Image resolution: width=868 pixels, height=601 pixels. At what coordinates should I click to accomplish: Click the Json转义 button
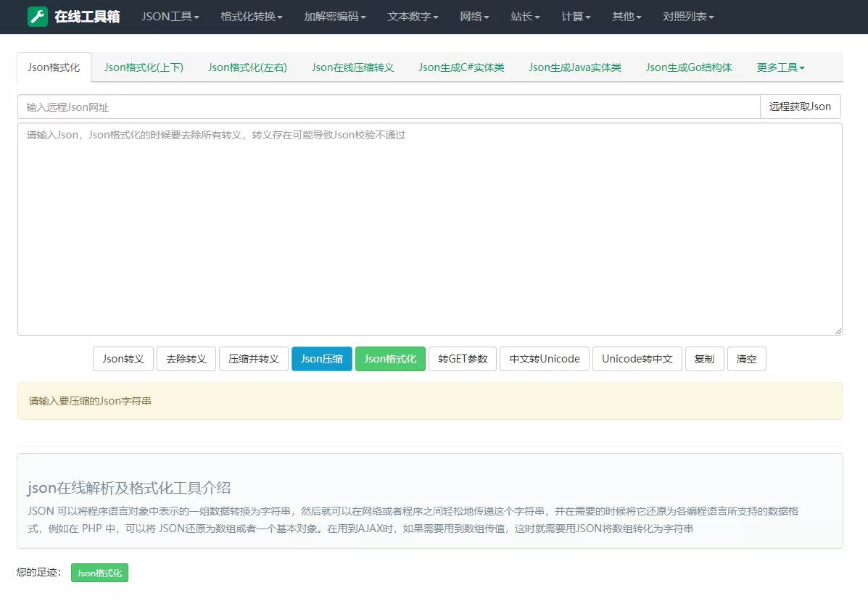pyautogui.click(x=123, y=358)
